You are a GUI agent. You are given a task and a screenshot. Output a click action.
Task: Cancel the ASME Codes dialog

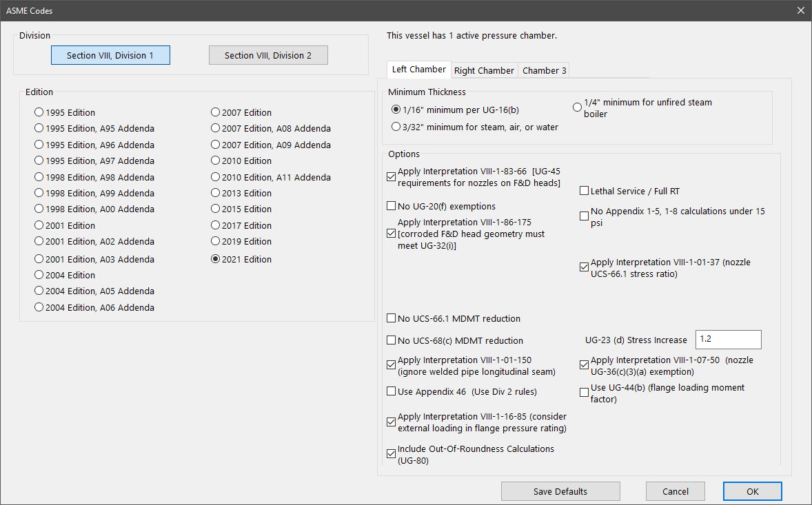(x=676, y=491)
